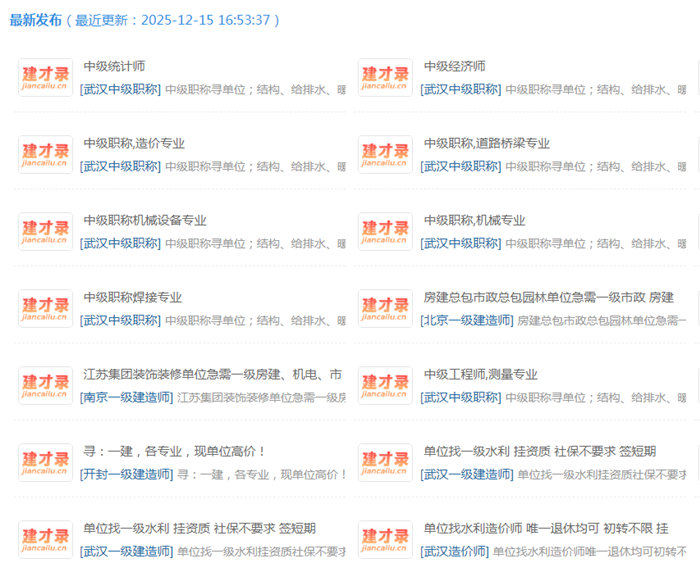Open the 中级职称,机械专业 listing title

pyautogui.click(x=474, y=221)
